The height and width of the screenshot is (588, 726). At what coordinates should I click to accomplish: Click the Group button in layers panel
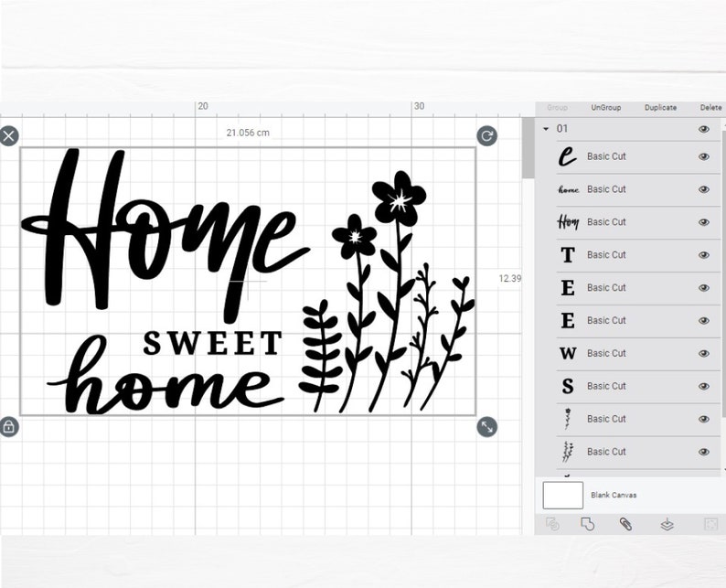click(x=557, y=107)
